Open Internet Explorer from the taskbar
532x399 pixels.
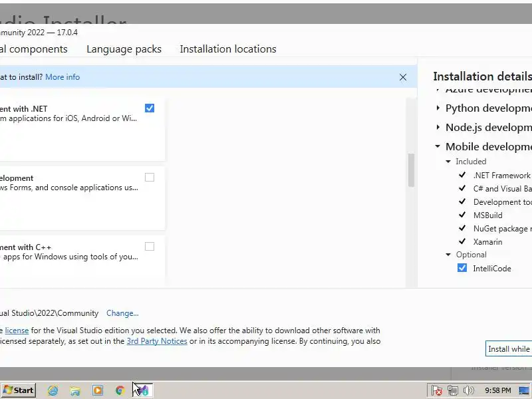[53, 390]
